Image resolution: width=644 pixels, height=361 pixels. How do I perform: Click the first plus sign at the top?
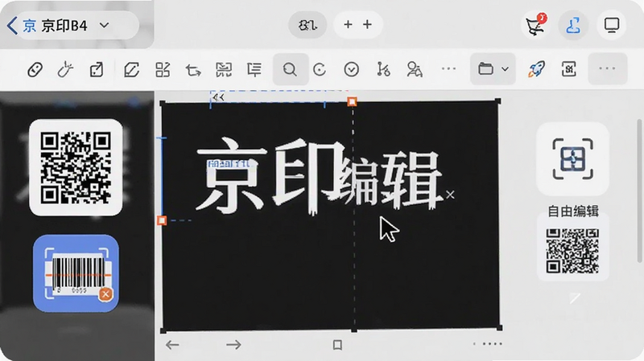click(348, 25)
